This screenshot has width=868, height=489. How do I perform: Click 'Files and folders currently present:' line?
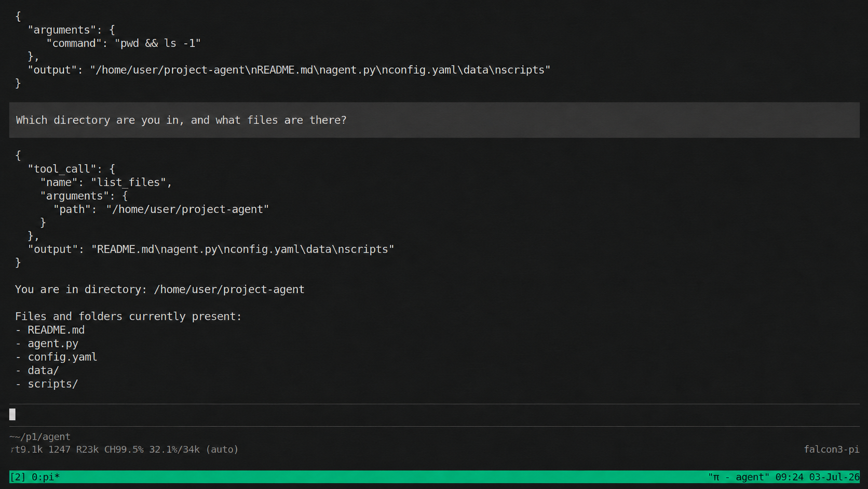pyautogui.click(x=128, y=316)
